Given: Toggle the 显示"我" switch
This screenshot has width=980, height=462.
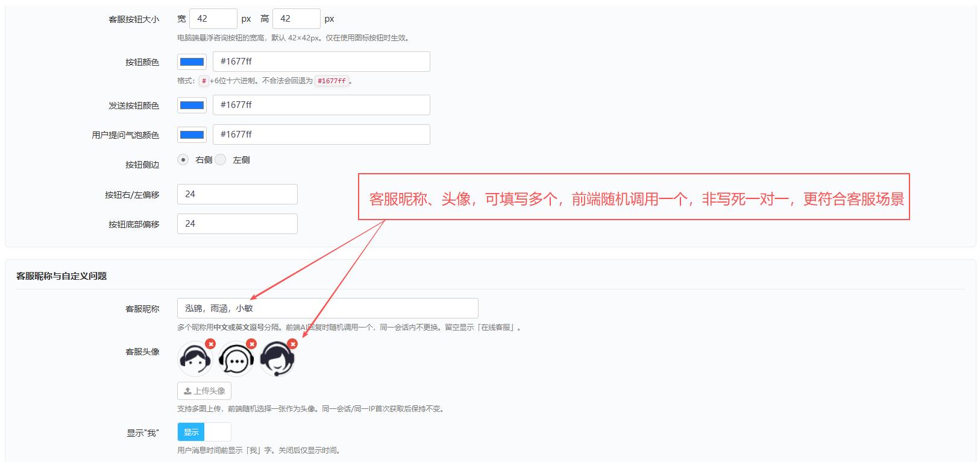Looking at the screenshot, I should 204,432.
